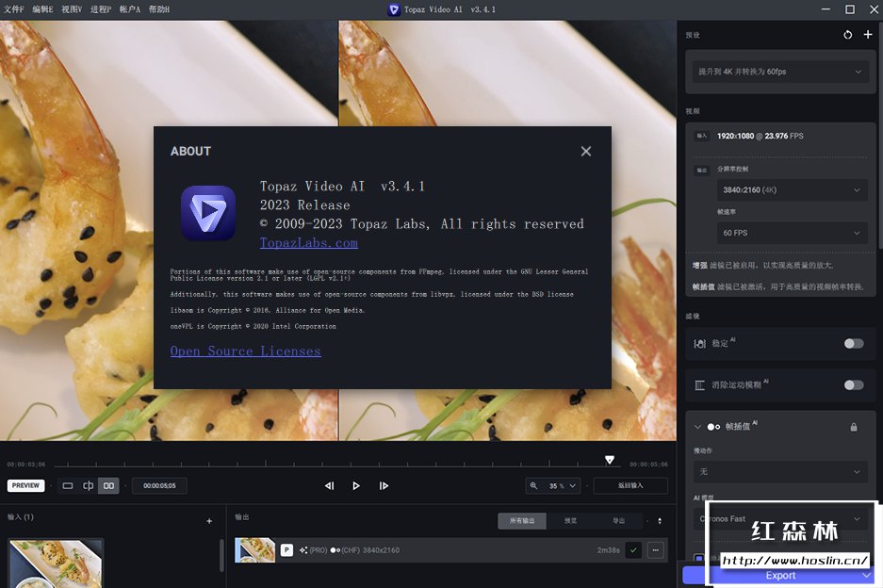Open the preset dropdown 提升到 4K 并转换为 60fps
The height and width of the screenshot is (588, 883).
(x=780, y=72)
